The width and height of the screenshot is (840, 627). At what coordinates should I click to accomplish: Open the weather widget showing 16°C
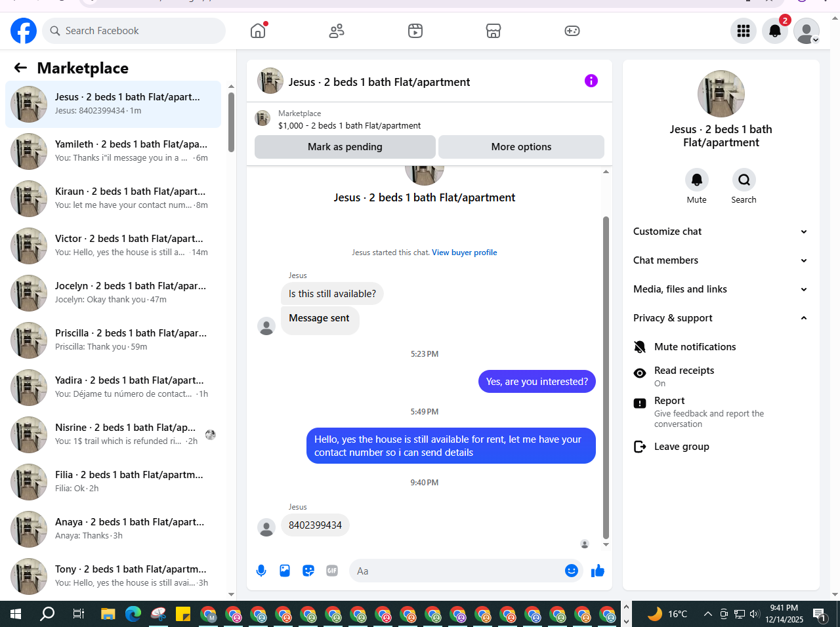click(x=667, y=614)
